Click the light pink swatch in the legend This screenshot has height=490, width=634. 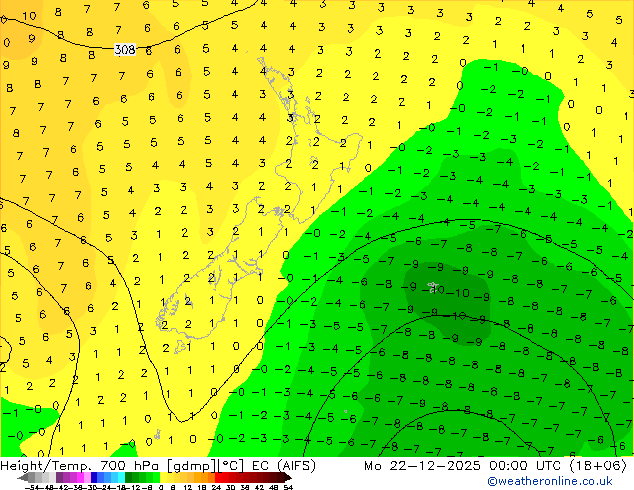tap(87, 478)
